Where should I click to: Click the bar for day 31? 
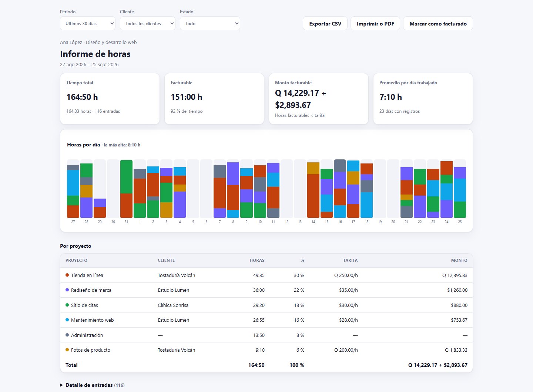(126, 189)
